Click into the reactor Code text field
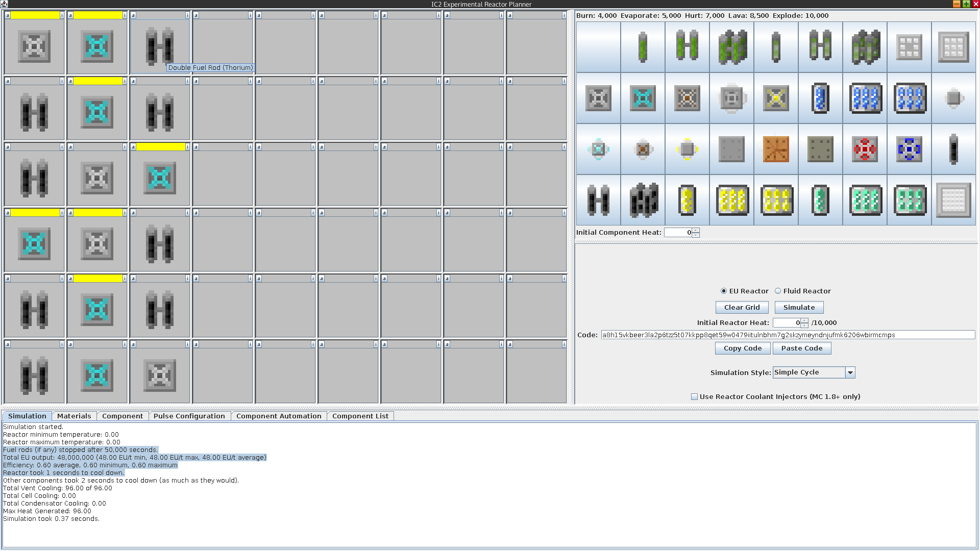980x551 pixels. click(788, 335)
